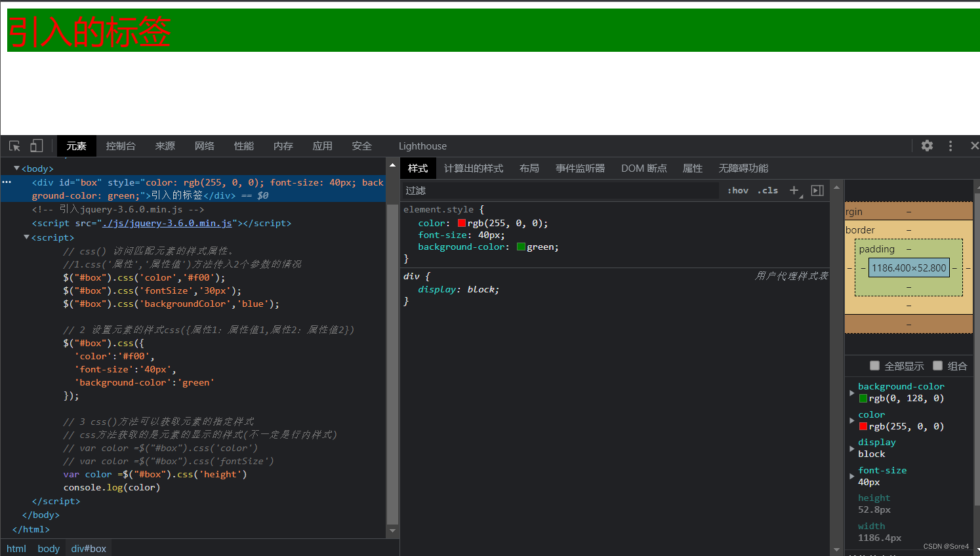Switch to the 控制台 tab
980x556 pixels.
point(121,146)
